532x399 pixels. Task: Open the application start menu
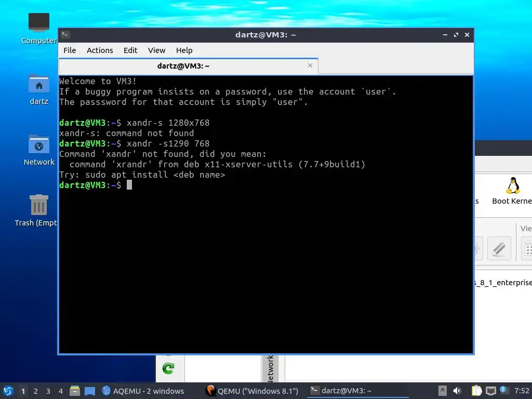click(x=8, y=391)
